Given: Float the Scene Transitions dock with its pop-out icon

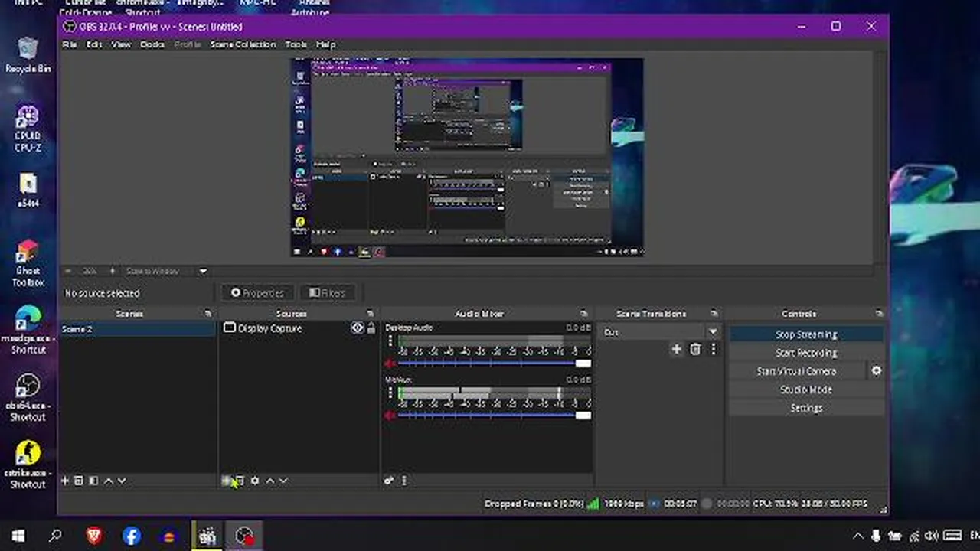Looking at the screenshot, I should click(x=714, y=314).
